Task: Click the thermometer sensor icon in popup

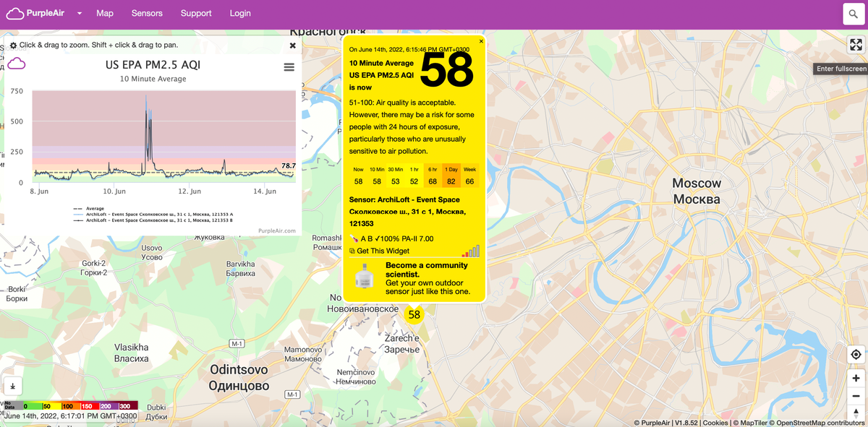Action: point(354,238)
